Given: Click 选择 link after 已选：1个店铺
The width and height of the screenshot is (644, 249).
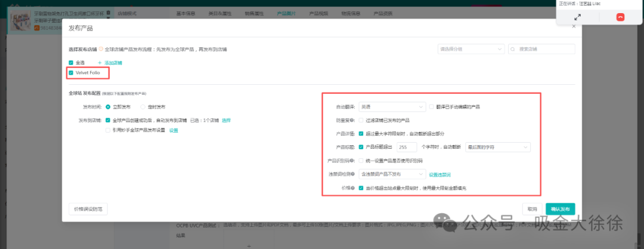Looking at the screenshot, I should (227, 120).
